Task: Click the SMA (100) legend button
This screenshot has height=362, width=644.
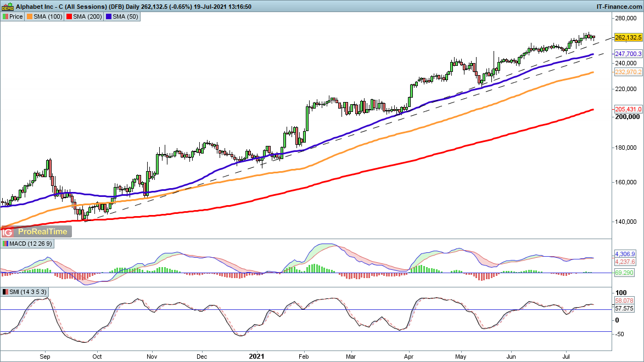Action: pyautogui.click(x=44, y=17)
